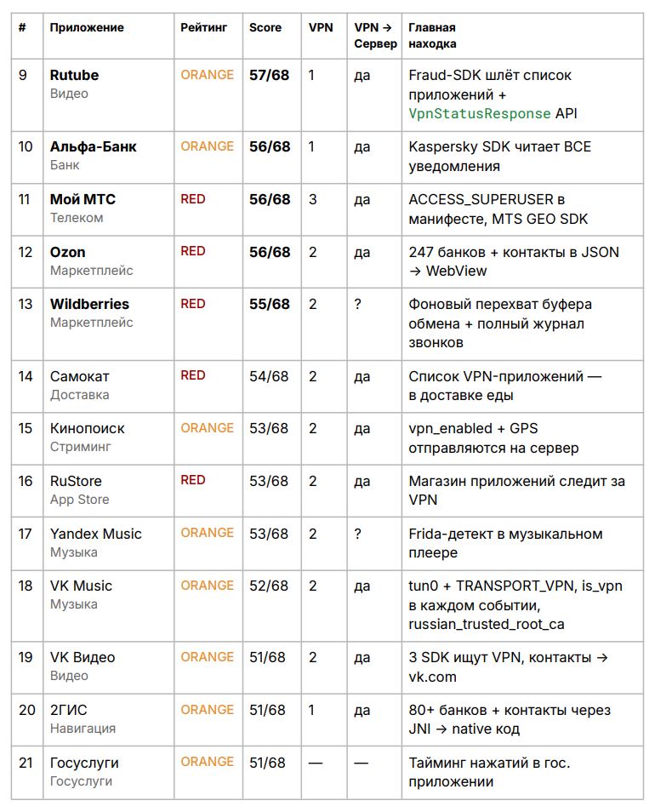The image size is (655, 812).
Task: Click the Мой МТС app name
Action: point(83,199)
